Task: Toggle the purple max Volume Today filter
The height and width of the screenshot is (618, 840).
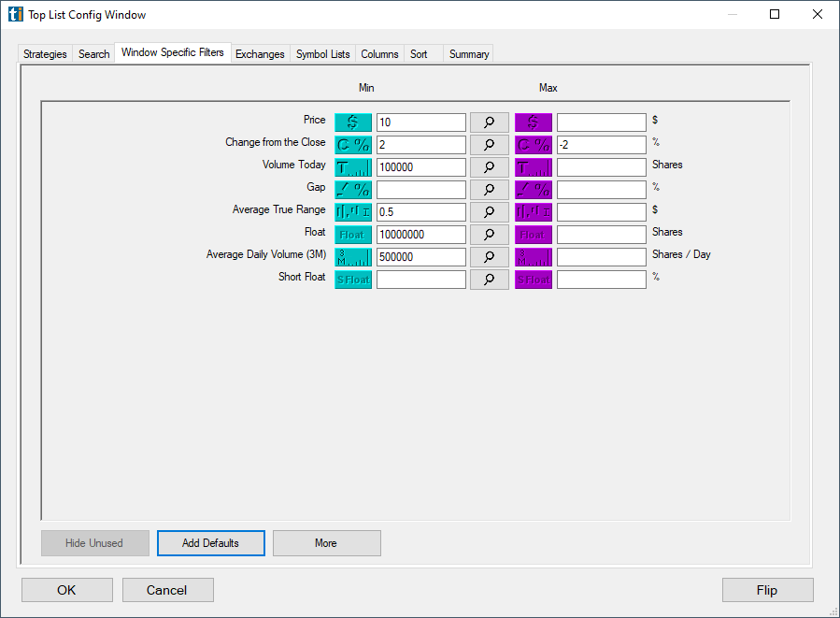Action: click(534, 166)
